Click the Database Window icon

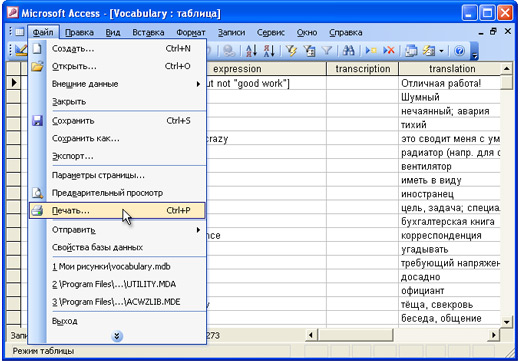tap(411, 51)
